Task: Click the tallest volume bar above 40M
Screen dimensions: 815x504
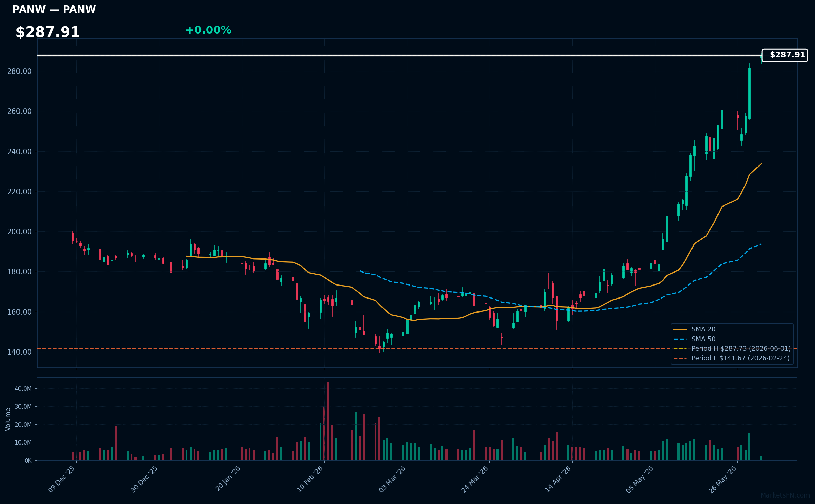Action: click(x=328, y=421)
